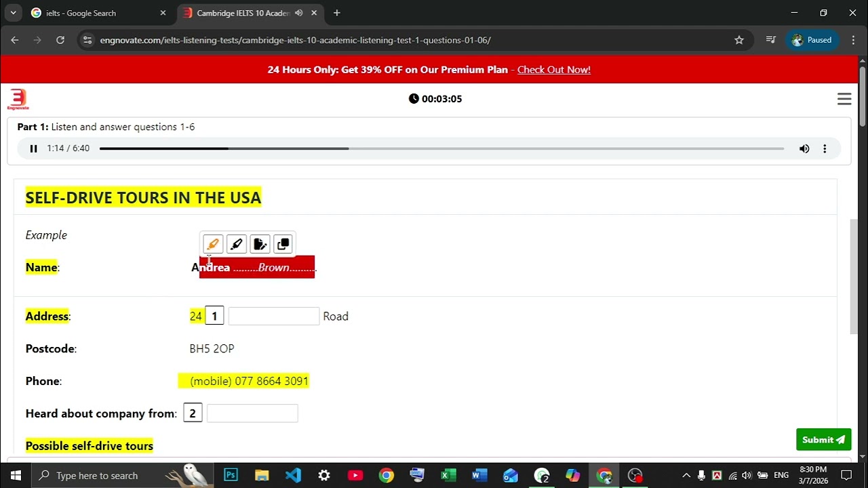Switch the ENG input language

[781, 475]
